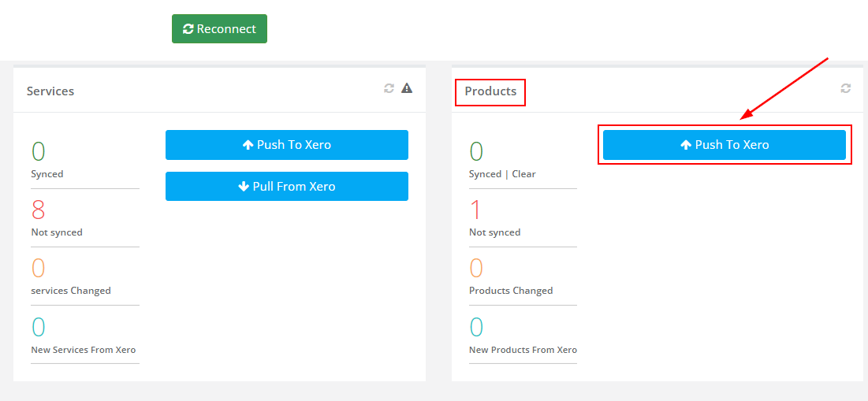Click the Services synced count zero
This screenshot has height=401, width=868.
click(38, 151)
